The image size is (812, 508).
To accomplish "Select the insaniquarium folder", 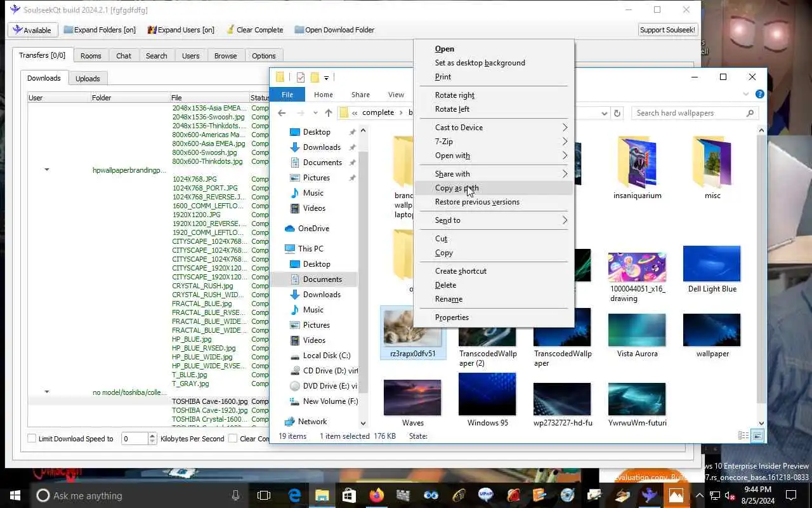I will 637,168.
